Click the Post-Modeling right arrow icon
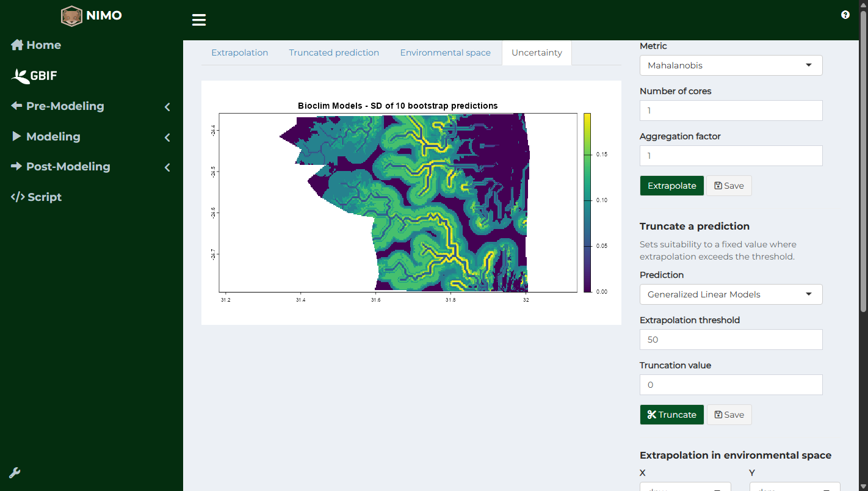Viewport: 868px width, 491px height. [x=16, y=166]
